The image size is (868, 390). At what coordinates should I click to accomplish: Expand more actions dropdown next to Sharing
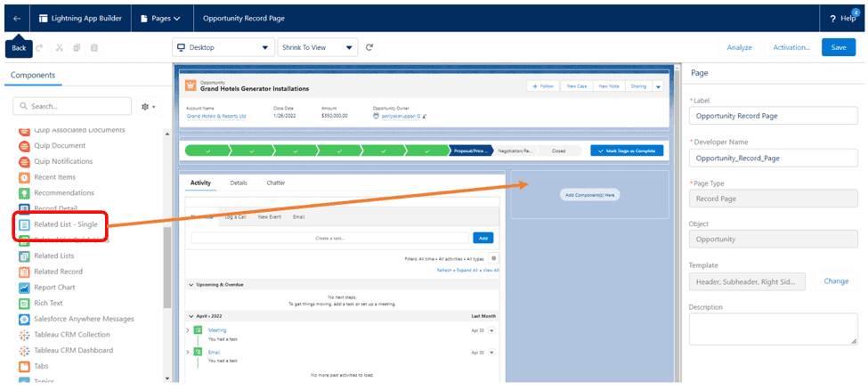click(x=658, y=86)
